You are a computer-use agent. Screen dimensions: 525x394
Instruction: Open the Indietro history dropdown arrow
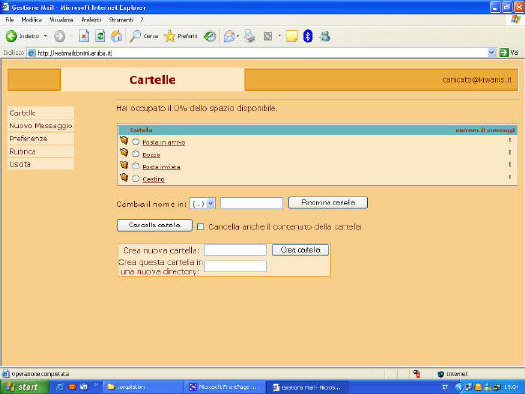[x=46, y=36]
